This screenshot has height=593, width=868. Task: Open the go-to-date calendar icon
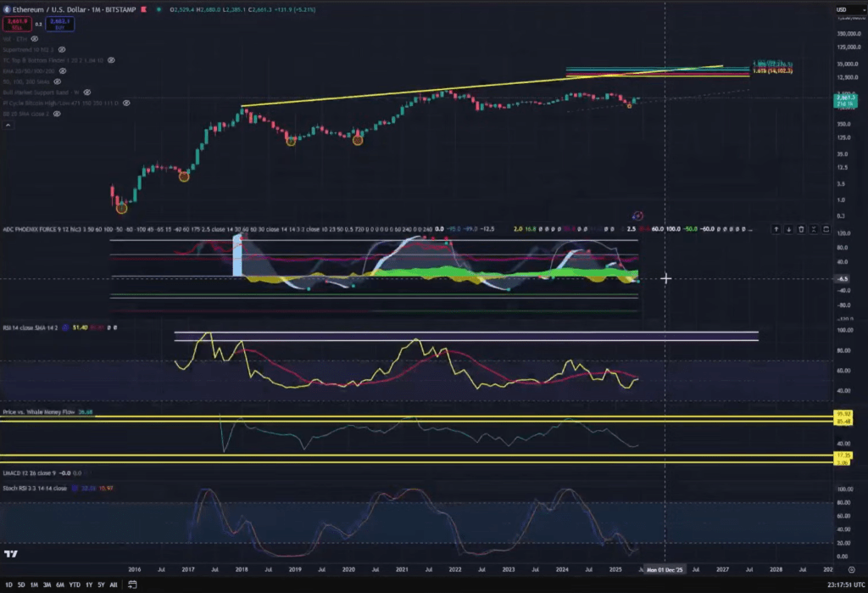pyautogui.click(x=132, y=585)
